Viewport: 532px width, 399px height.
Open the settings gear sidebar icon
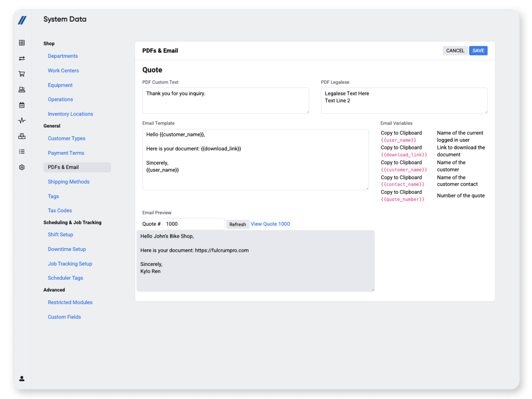click(x=22, y=167)
